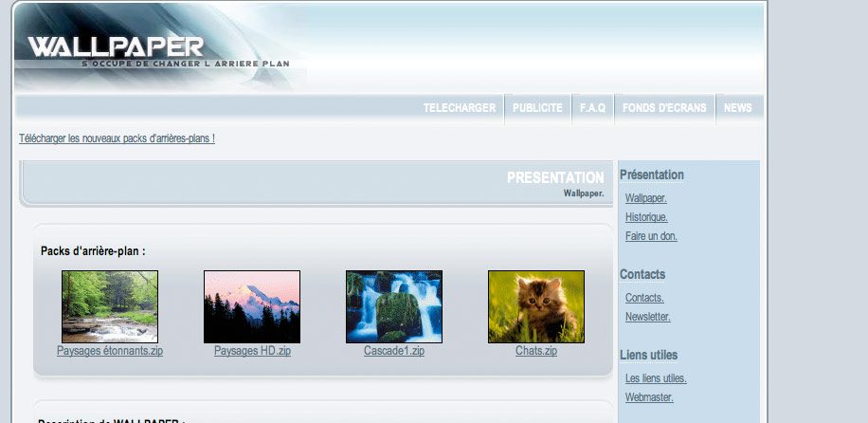Download the Chats.zip pack
Image resolution: width=868 pixels, height=423 pixels.
[x=536, y=351]
